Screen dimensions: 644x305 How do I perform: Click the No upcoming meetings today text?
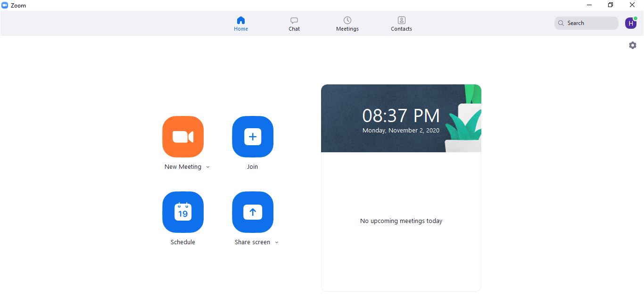pyautogui.click(x=401, y=221)
